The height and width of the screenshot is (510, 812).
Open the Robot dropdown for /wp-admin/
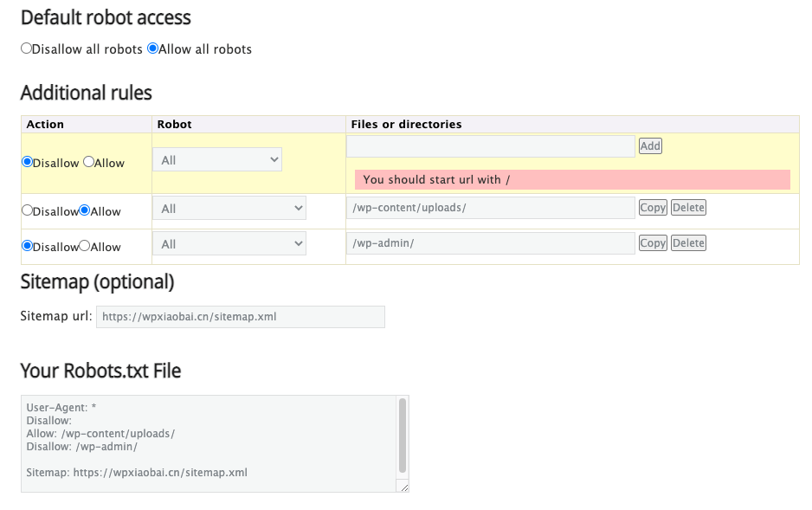pos(229,244)
